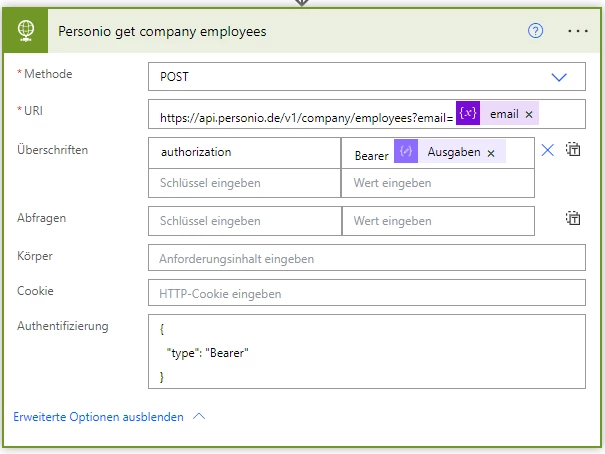
Task: Click the HTTP-Cookie eingeben field
Action: [367, 293]
